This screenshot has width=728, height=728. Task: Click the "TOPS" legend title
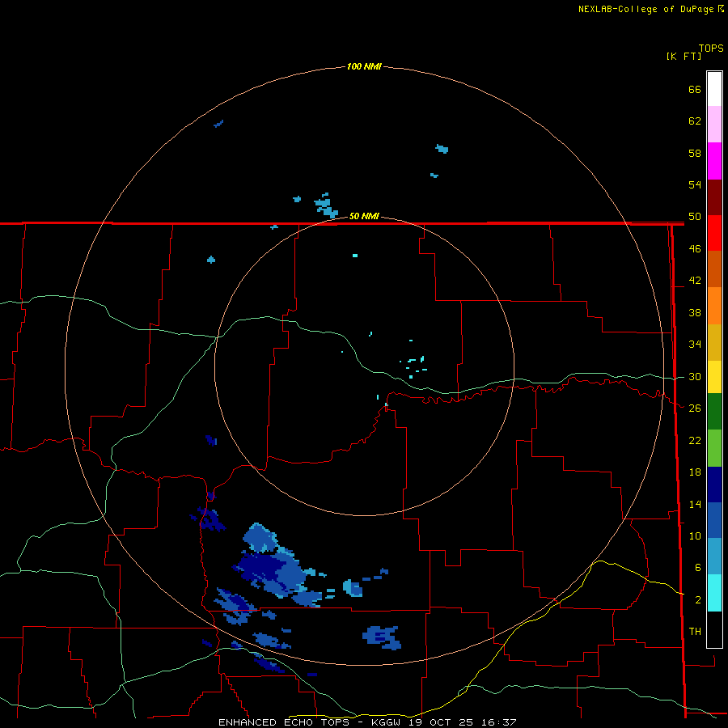tap(711, 49)
